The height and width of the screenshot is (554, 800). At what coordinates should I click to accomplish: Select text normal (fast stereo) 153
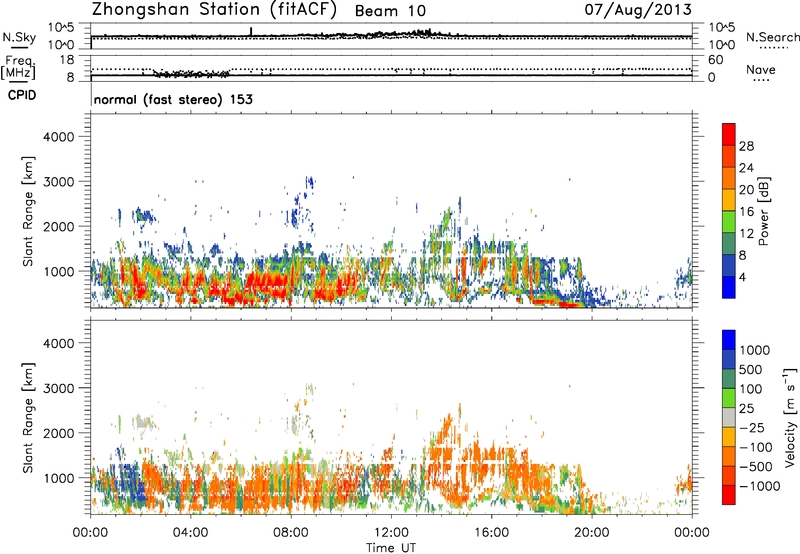tap(173, 99)
